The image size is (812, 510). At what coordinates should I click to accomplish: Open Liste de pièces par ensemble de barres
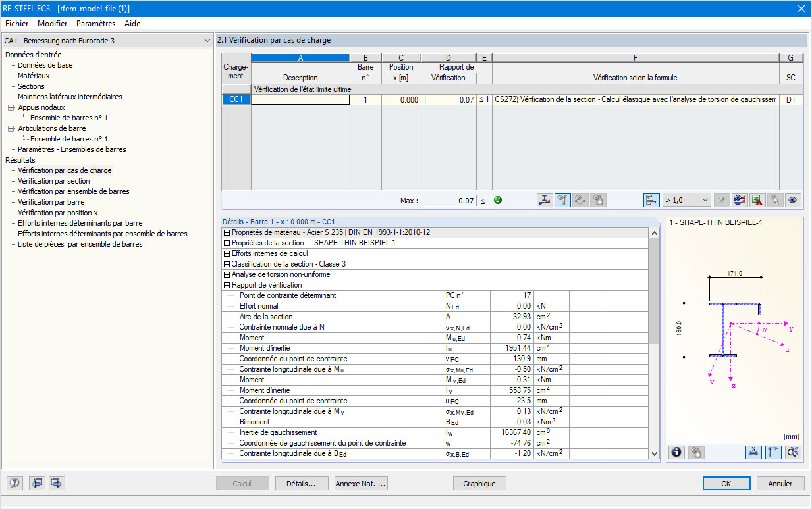[80, 244]
